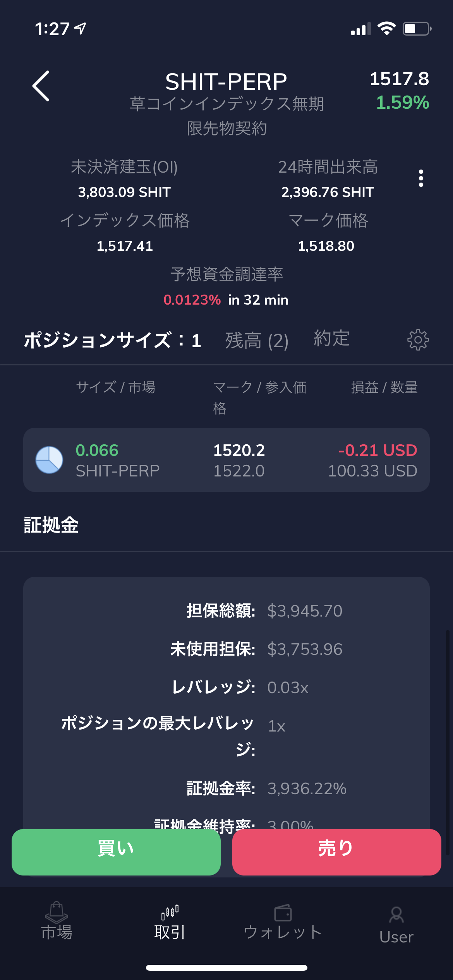
Task: Select the 取引 trade candlestick icon
Action: 170,913
